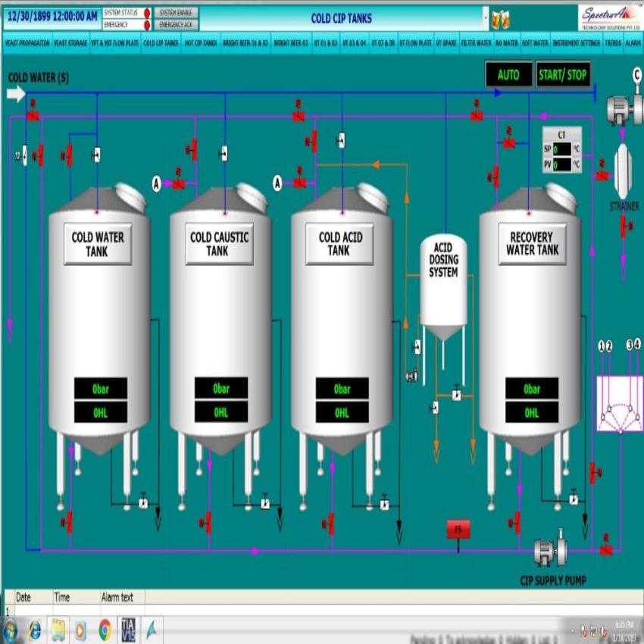Open the YEAST PROPAGATION tab
This screenshot has width=644, height=644.
(x=27, y=43)
